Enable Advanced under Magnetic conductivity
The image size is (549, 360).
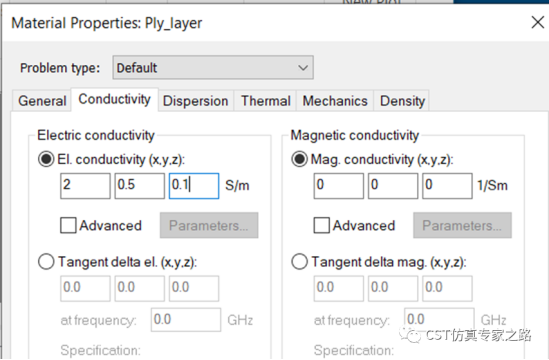pyautogui.click(x=321, y=225)
